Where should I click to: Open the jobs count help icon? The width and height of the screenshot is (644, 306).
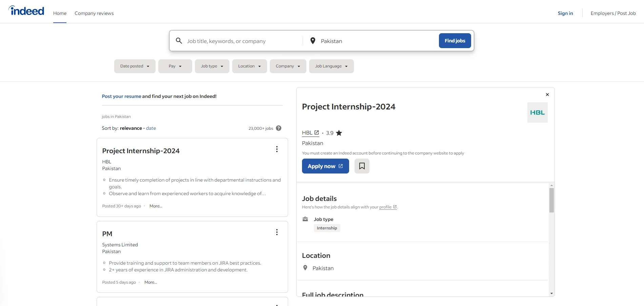[279, 128]
